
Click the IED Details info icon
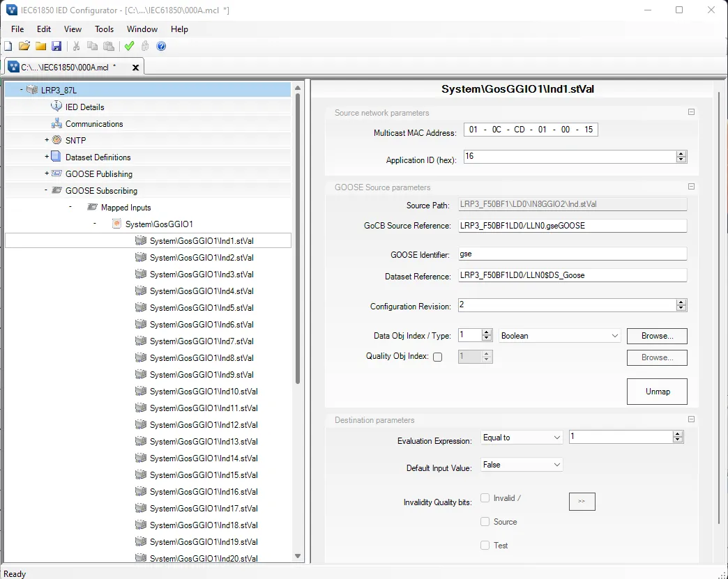tap(56, 106)
